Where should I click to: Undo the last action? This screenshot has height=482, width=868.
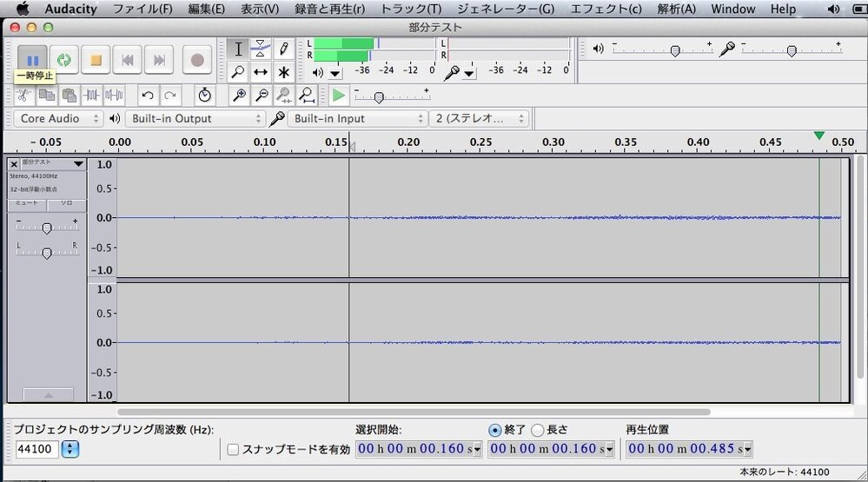(147, 96)
